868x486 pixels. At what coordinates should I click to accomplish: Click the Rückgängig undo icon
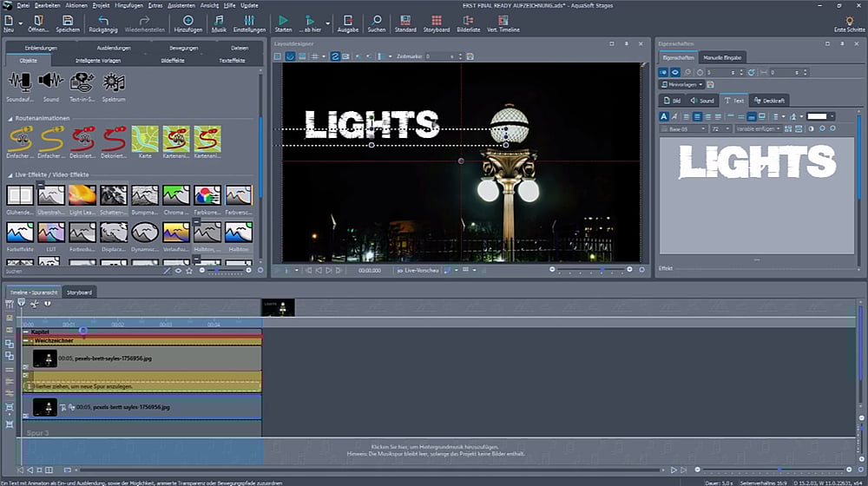[103, 20]
